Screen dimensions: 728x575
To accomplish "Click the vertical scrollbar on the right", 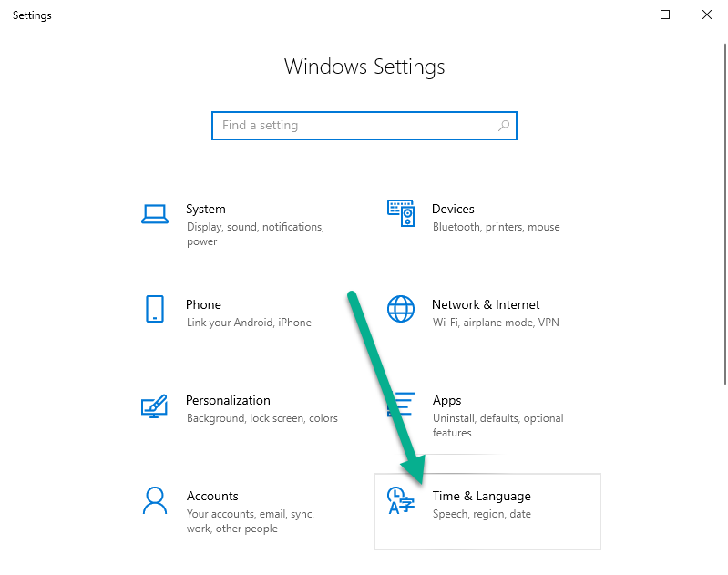I will tap(725, 213).
